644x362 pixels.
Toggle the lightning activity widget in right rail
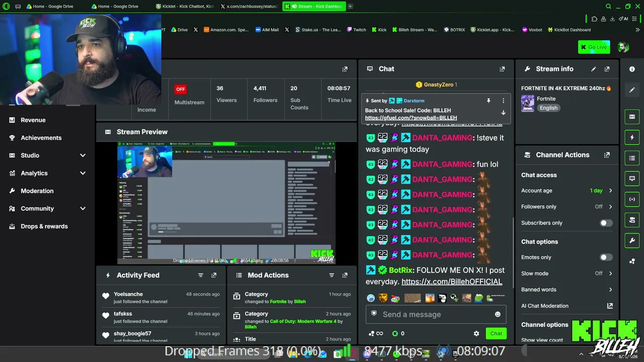coord(632,137)
